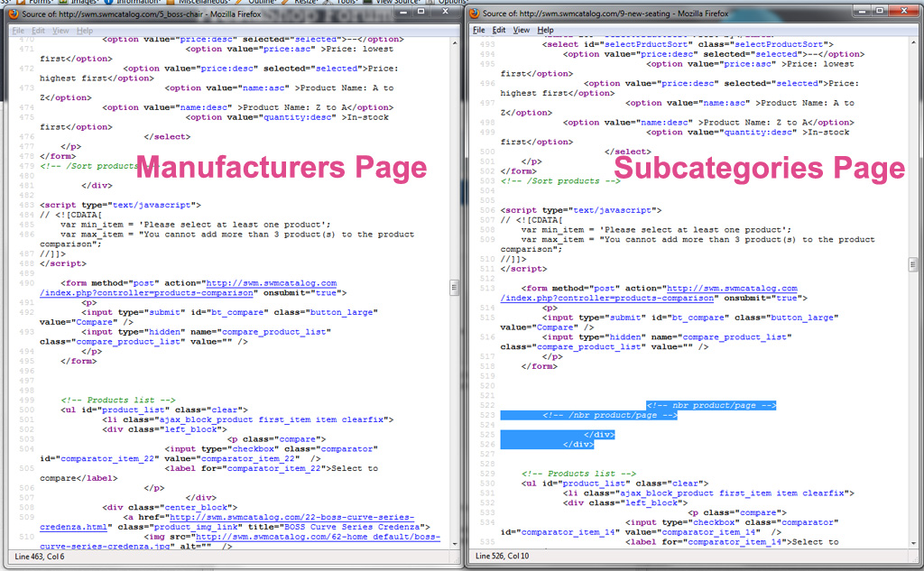Click the closing form tag on line 518

[x=540, y=366]
